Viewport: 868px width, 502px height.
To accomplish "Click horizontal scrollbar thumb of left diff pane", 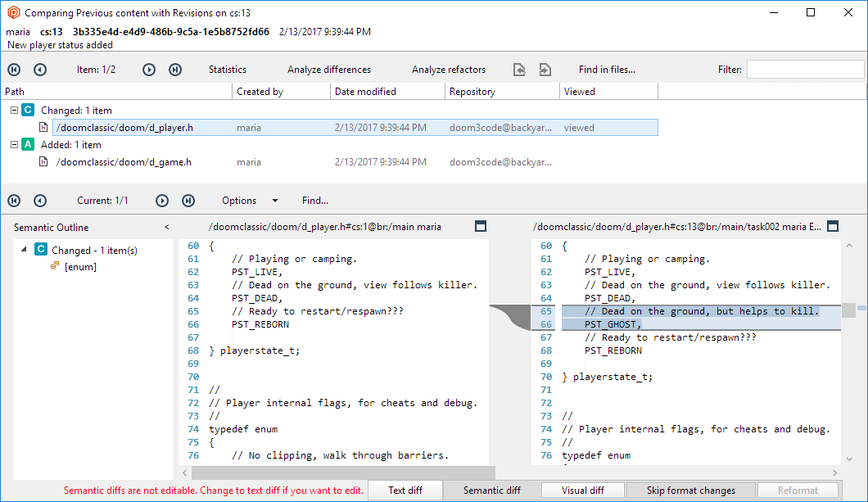I will tap(343, 473).
